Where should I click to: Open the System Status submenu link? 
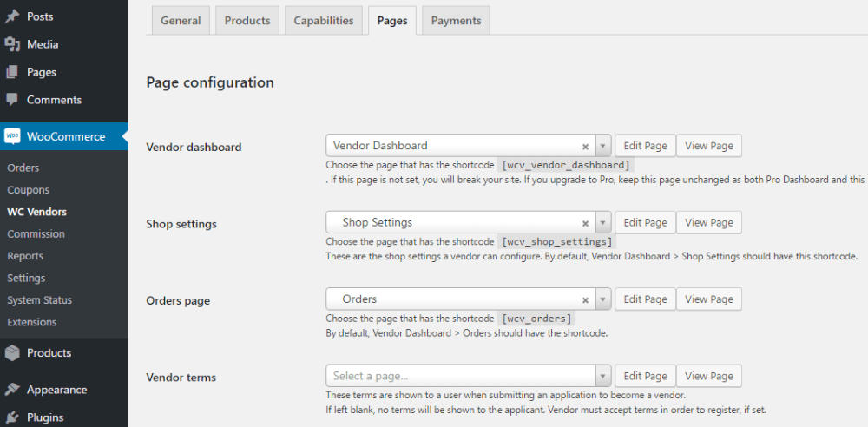click(39, 300)
